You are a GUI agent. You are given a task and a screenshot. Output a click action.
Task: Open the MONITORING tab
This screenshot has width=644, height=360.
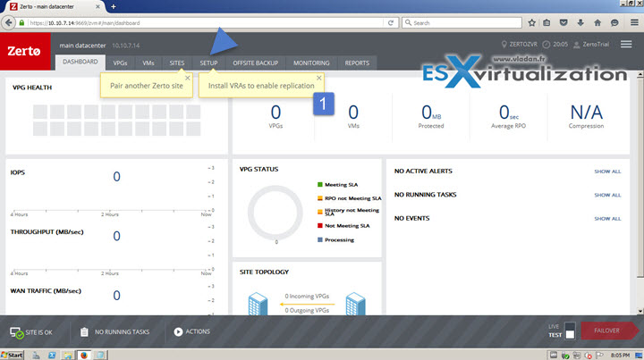click(x=311, y=63)
